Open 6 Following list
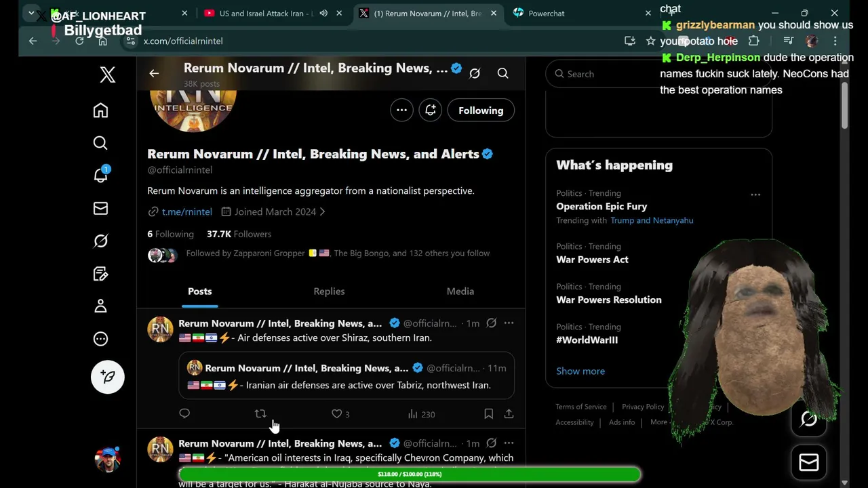868x488 pixels. pyautogui.click(x=170, y=234)
